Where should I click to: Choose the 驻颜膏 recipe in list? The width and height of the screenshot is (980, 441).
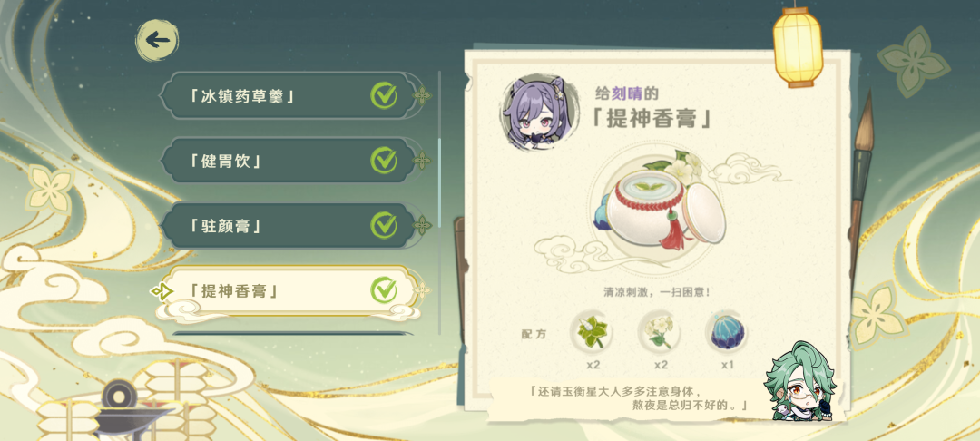coord(289,226)
